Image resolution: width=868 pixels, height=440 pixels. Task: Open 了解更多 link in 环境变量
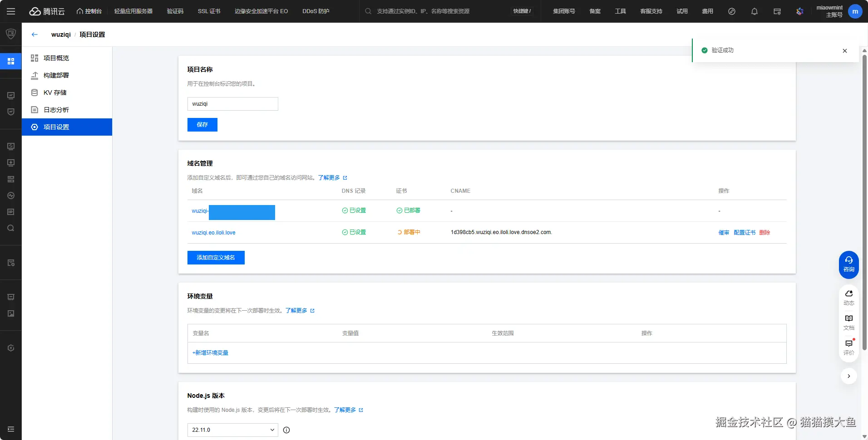pos(300,311)
